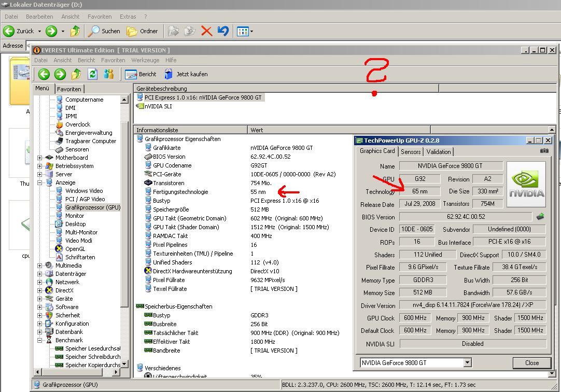Screen dimensions: 561x392
Task: Click GPU-Z screenshot camera icon
Action: tap(544, 151)
